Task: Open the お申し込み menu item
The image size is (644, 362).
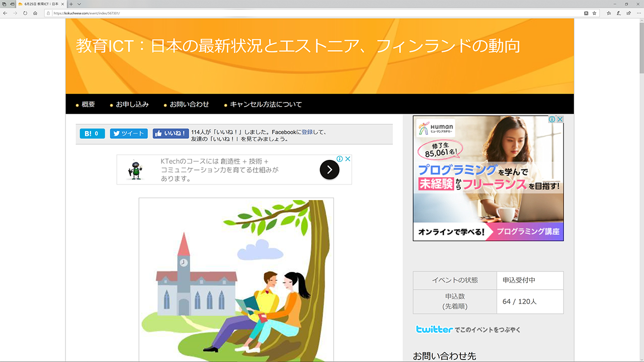Action: pos(132,105)
